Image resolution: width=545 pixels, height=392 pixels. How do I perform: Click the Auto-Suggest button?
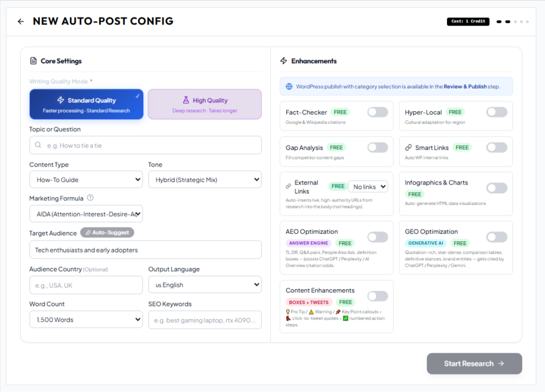[107, 232]
